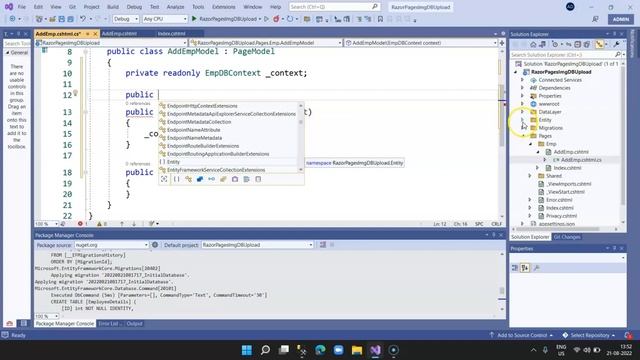Click the feedback icon near ADMIN button
This screenshot has height=360, width=640.
coord(596,19)
